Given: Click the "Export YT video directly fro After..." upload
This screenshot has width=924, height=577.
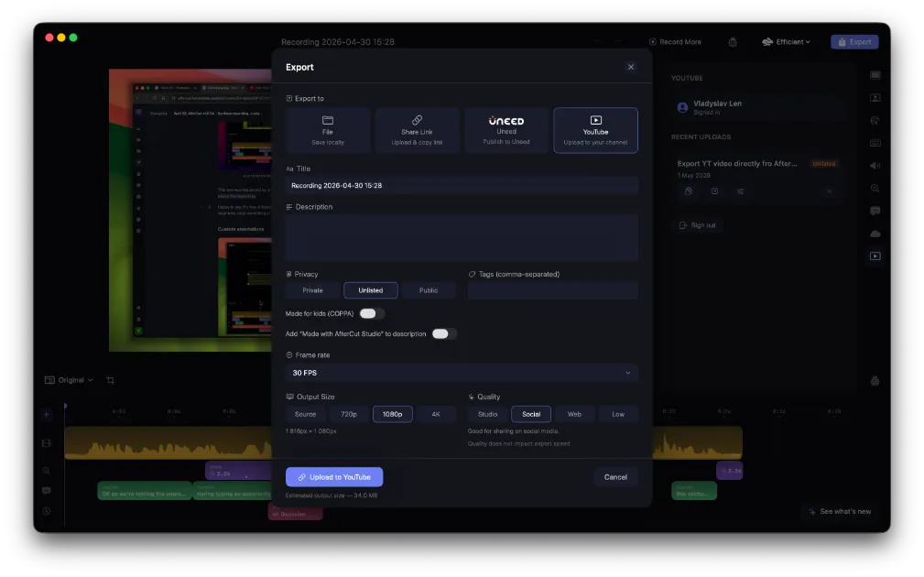Looking at the screenshot, I should (736, 164).
